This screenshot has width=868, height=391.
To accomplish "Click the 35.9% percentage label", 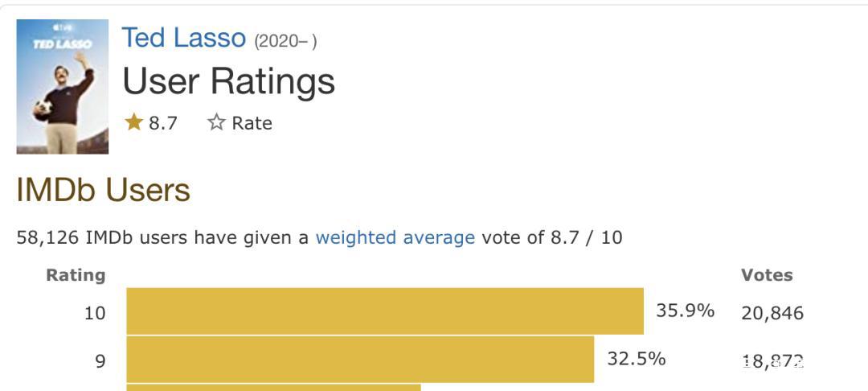I will (685, 311).
